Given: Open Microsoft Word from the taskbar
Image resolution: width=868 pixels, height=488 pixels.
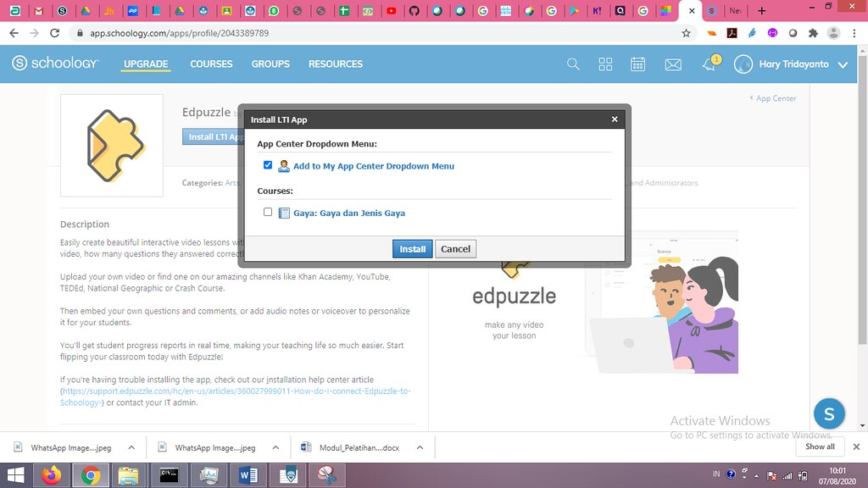Looking at the screenshot, I should (x=248, y=475).
